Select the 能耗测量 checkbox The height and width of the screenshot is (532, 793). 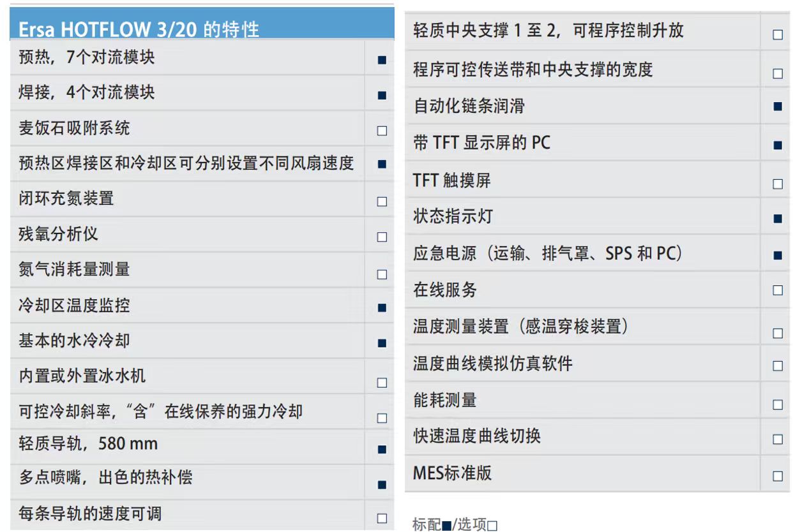click(x=777, y=404)
